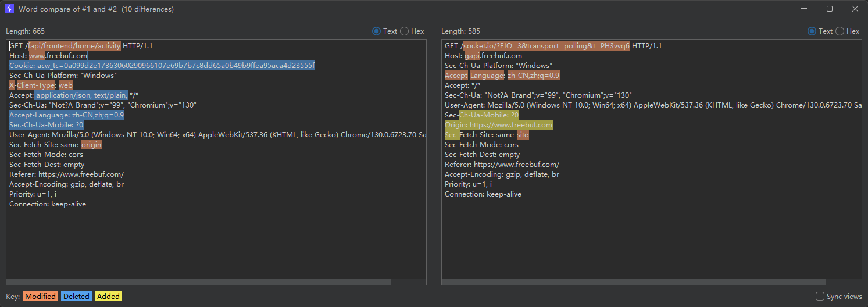This screenshot has width=868, height=307.
Task: Click the Modified color key swatch
Action: coord(40,297)
